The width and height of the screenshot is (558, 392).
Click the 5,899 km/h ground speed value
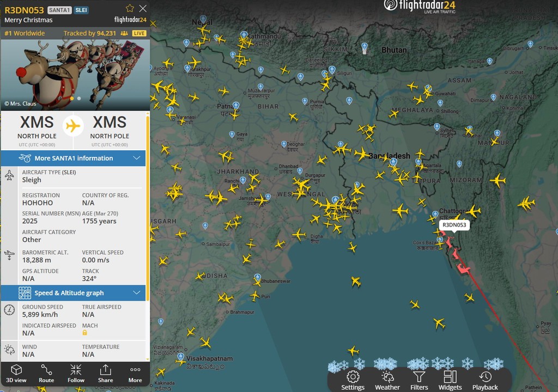(40, 315)
